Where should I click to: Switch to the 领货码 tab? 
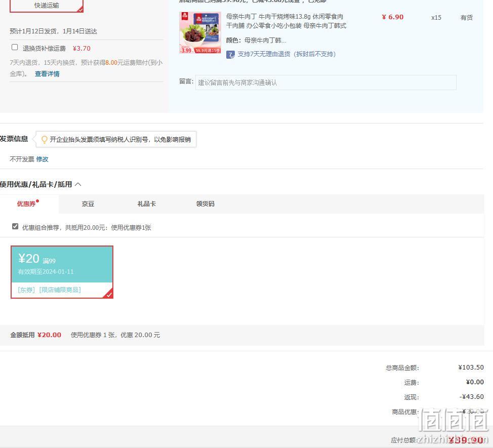coord(206,203)
